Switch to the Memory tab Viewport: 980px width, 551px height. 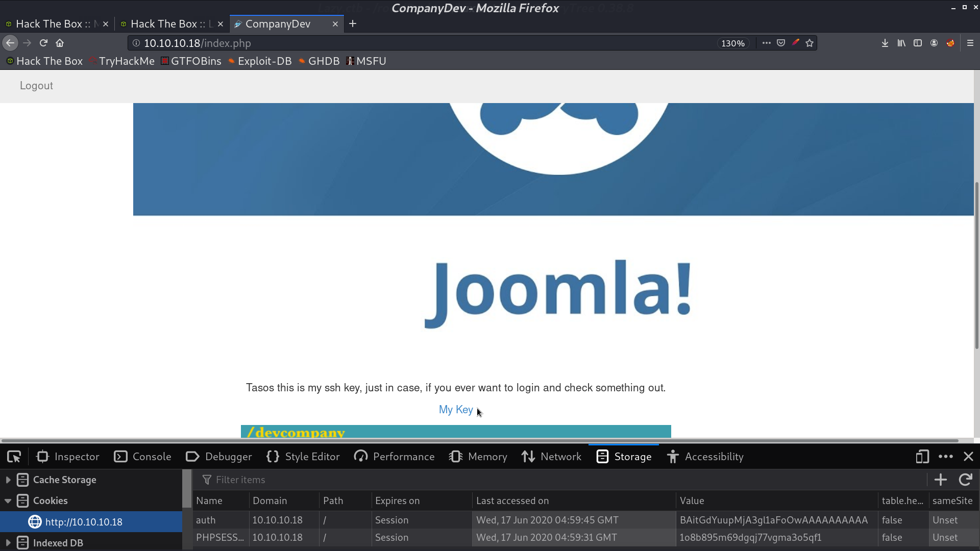click(478, 457)
